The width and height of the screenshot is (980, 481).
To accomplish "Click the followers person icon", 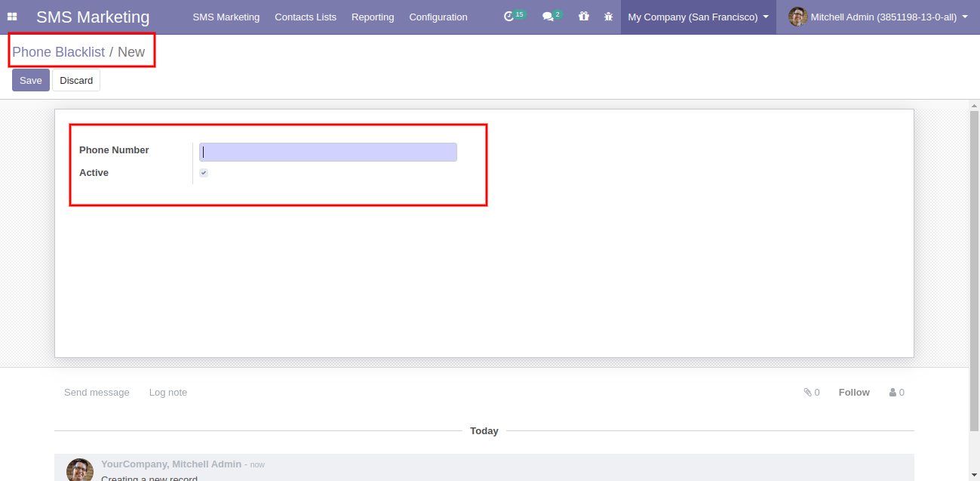I will 892,392.
